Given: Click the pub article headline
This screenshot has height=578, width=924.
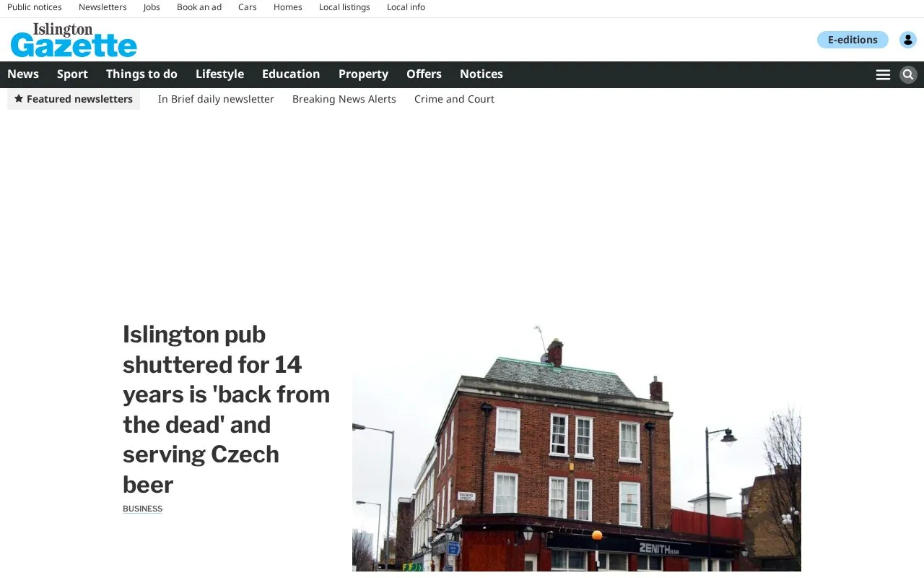Looking at the screenshot, I should (x=226, y=409).
